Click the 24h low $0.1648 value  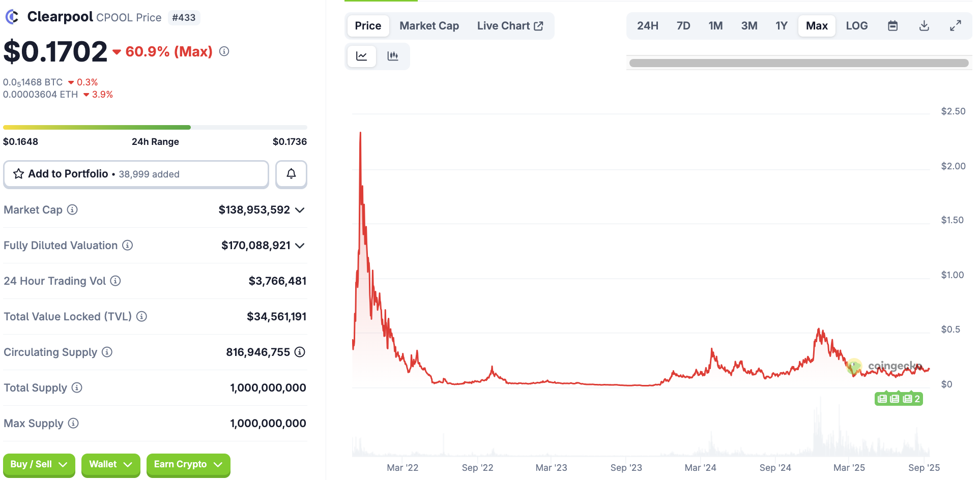pyautogui.click(x=20, y=142)
